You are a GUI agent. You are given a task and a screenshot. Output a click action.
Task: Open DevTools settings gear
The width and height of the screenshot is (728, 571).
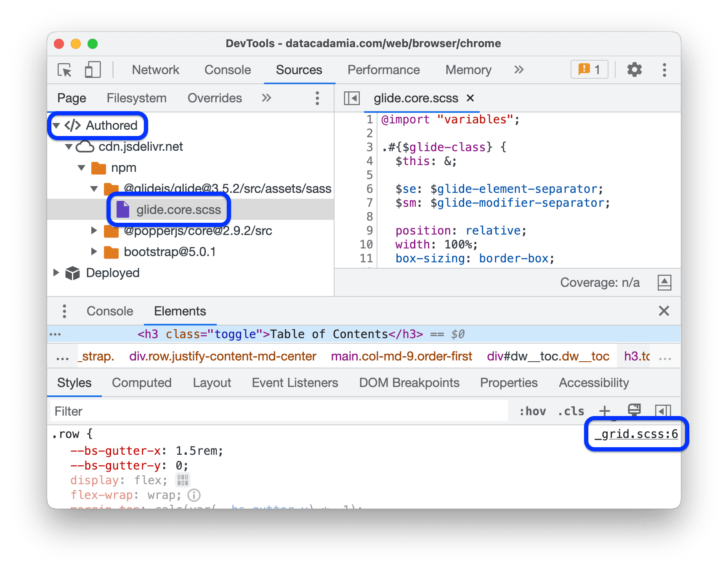[x=634, y=69]
